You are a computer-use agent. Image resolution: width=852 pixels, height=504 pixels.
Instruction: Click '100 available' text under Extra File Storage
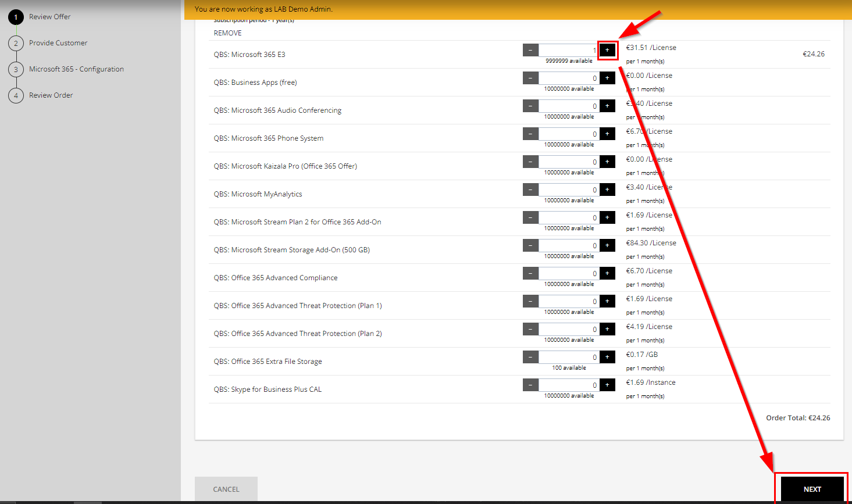pos(569,368)
